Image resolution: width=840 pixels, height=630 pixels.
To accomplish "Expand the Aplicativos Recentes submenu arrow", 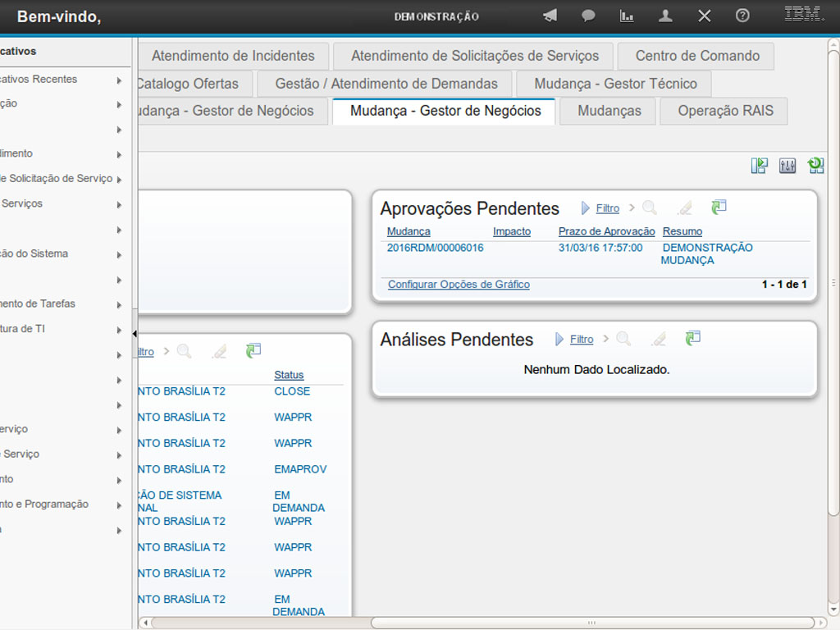I will [x=120, y=80].
